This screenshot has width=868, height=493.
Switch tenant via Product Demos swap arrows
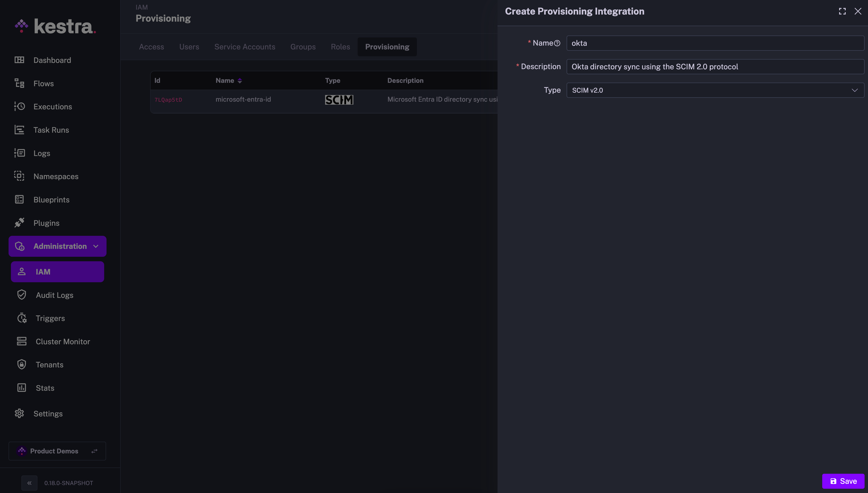pyautogui.click(x=94, y=451)
